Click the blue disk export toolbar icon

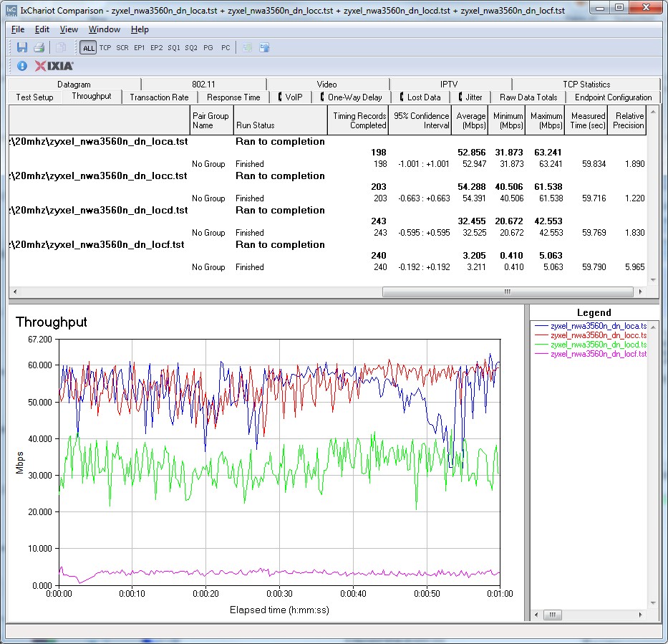264,47
